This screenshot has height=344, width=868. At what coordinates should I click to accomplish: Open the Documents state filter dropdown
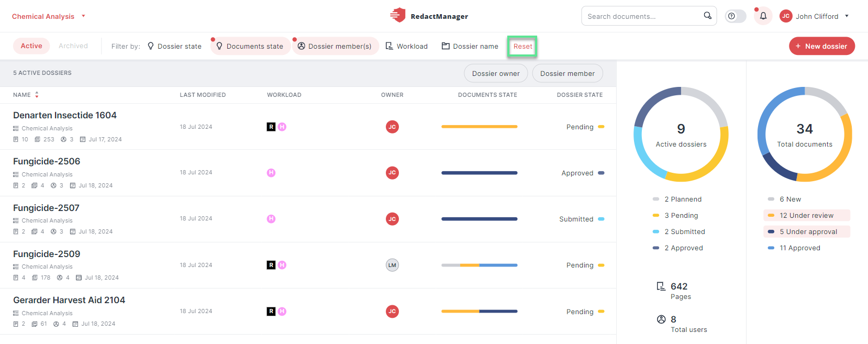point(250,46)
